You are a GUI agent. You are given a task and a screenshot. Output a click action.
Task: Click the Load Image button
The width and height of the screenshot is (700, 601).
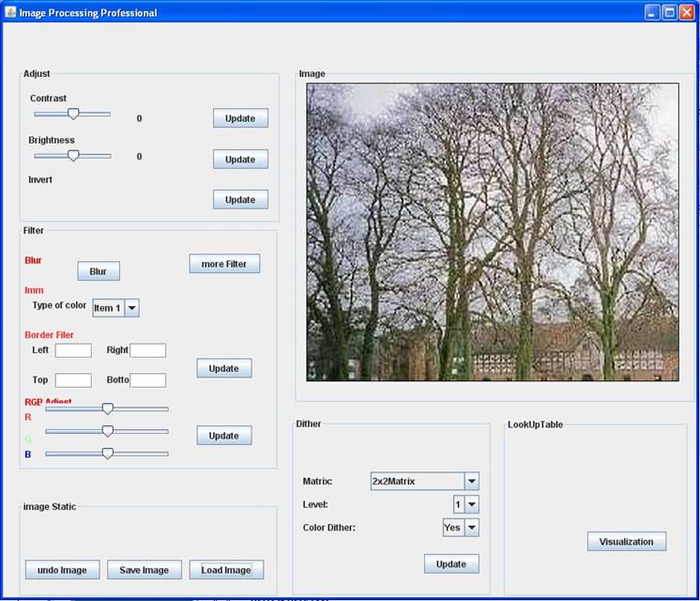click(x=226, y=570)
